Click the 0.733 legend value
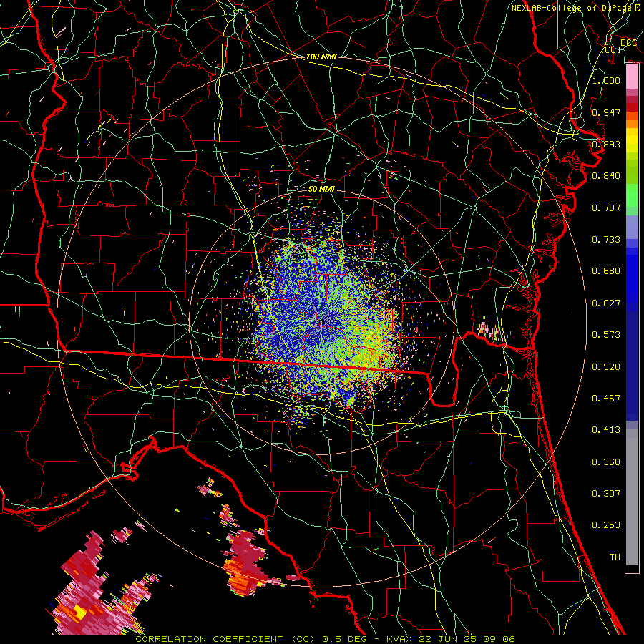Image resolution: width=644 pixels, height=644 pixels. point(606,240)
